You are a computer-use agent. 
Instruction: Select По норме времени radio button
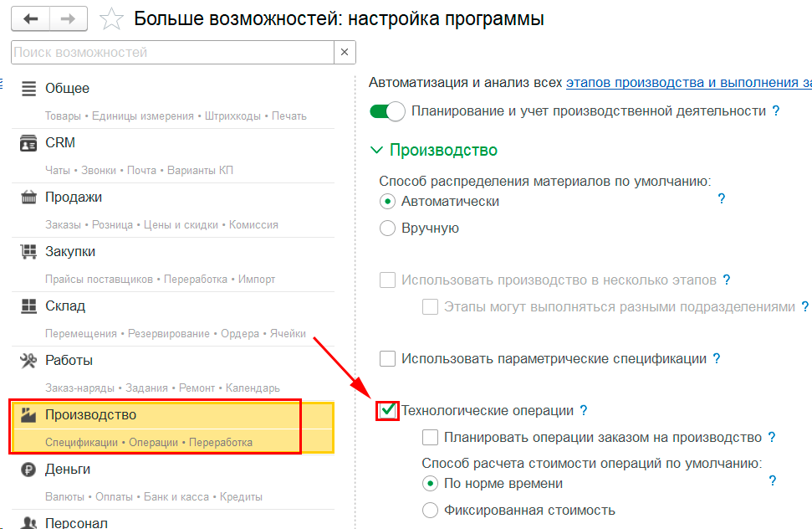(430, 484)
